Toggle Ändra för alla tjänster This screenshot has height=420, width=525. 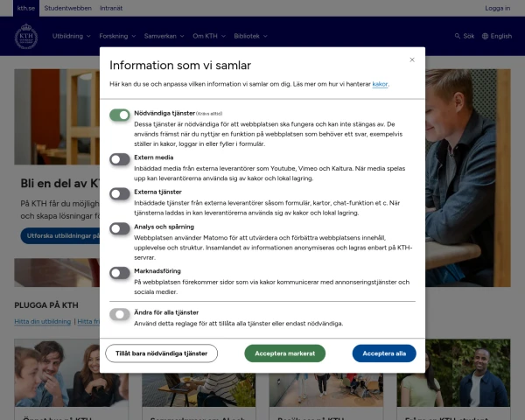pyautogui.click(x=120, y=313)
